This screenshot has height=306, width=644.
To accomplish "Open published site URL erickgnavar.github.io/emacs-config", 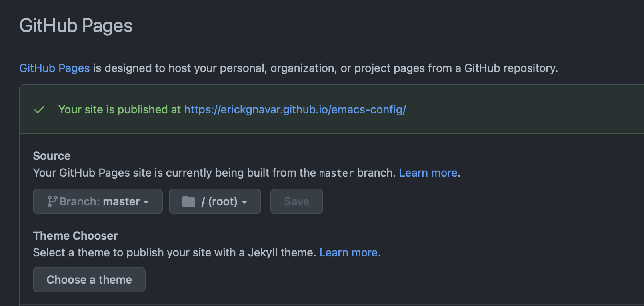I will tap(295, 110).
